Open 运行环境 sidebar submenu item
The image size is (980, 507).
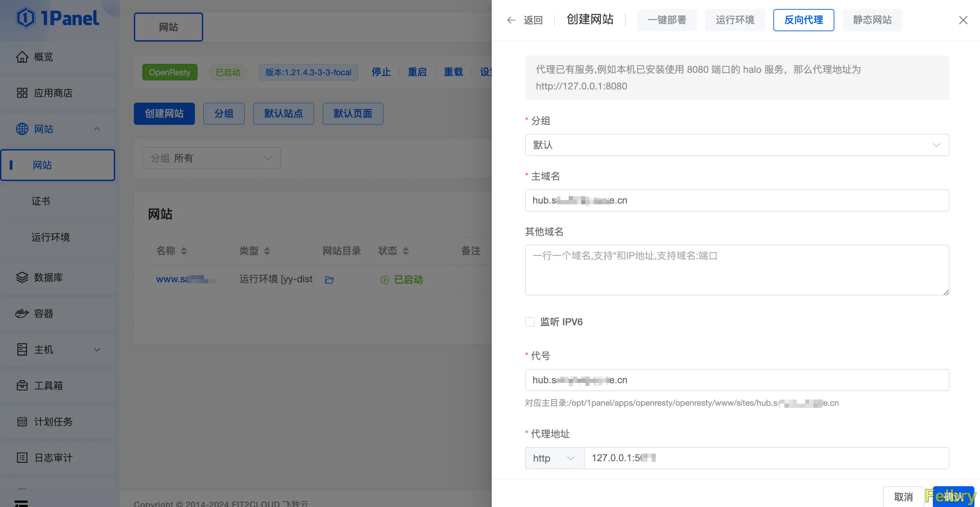tap(51, 237)
